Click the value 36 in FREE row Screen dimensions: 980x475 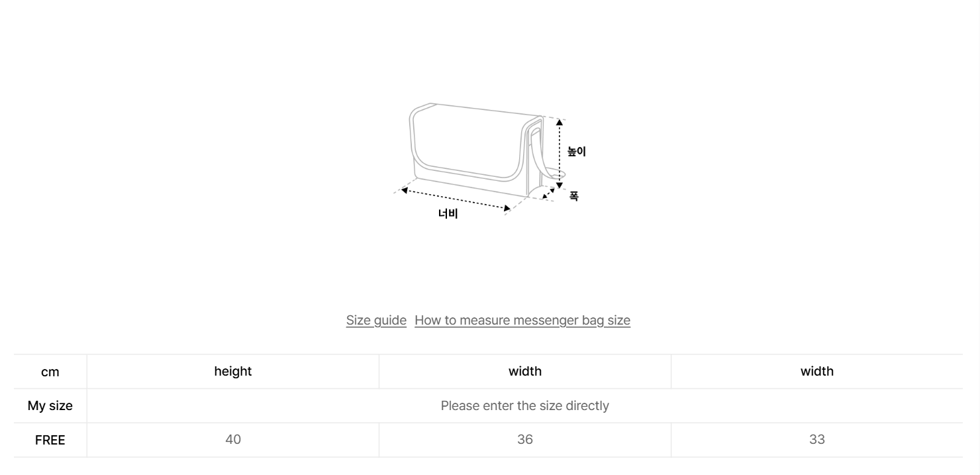click(524, 440)
